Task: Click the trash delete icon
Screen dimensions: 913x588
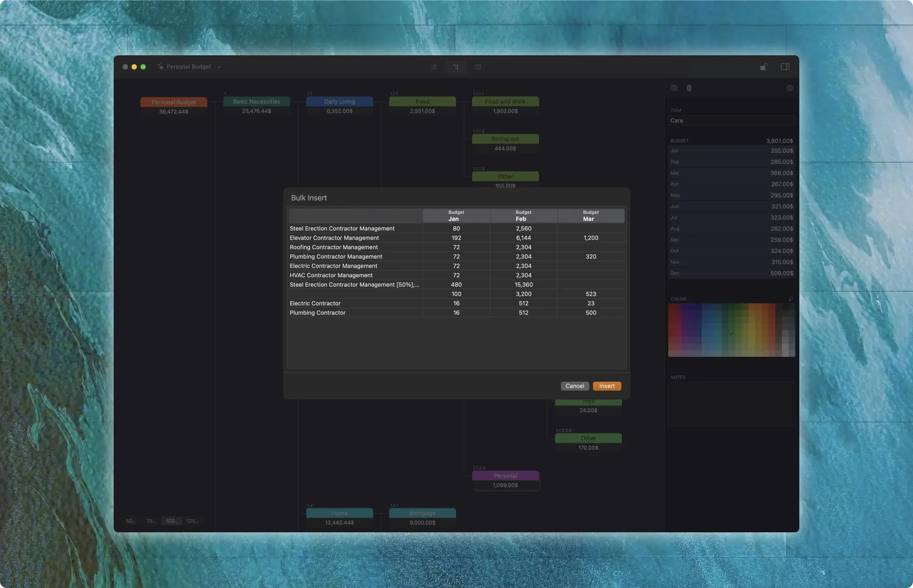Action: (689, 88)
